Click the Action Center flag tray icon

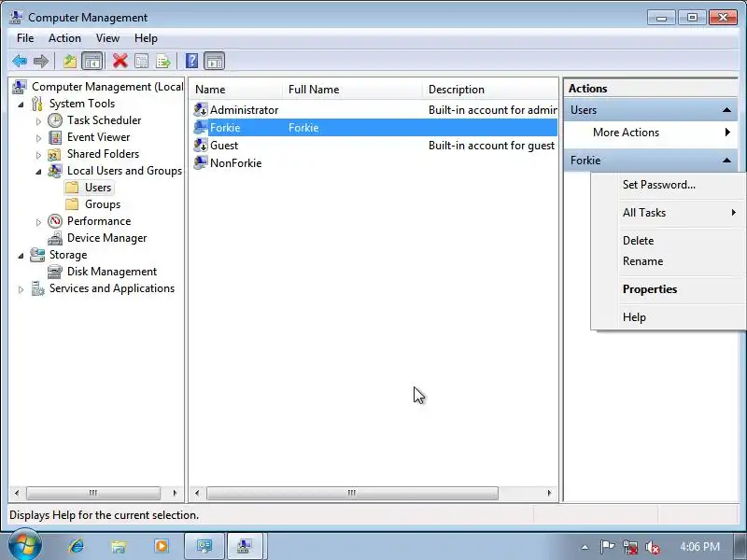coord(607,547)
